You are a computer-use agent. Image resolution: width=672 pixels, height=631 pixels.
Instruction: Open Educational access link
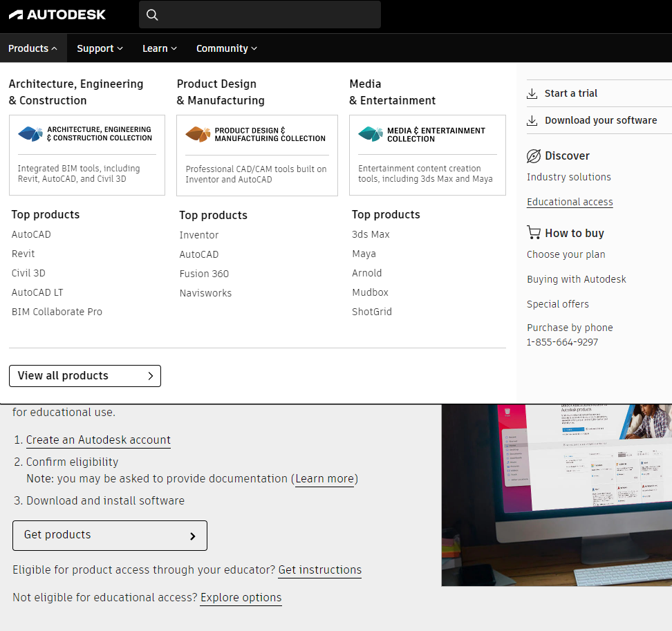570,202
